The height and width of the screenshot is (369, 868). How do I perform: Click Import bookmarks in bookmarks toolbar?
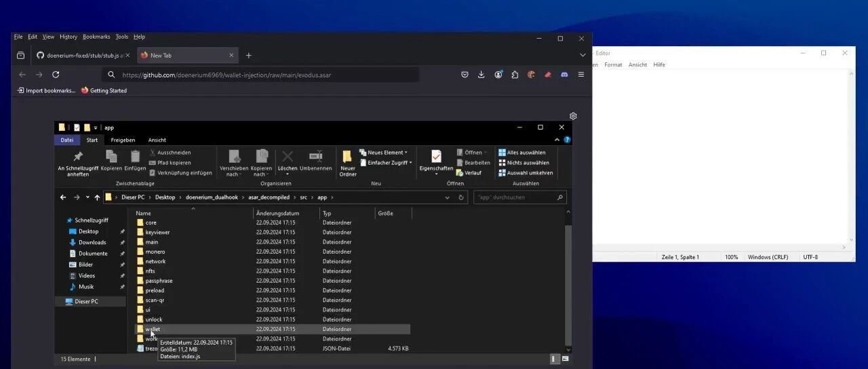46,90
